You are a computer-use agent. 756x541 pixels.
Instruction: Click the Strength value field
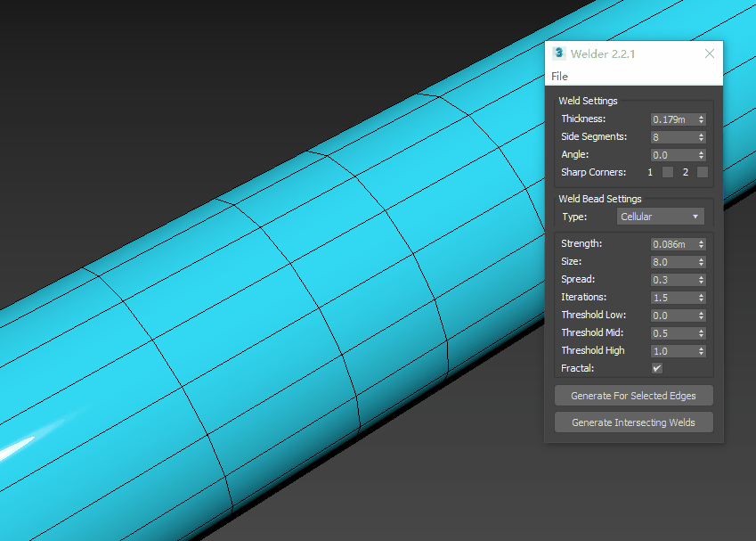click(673, 244)
